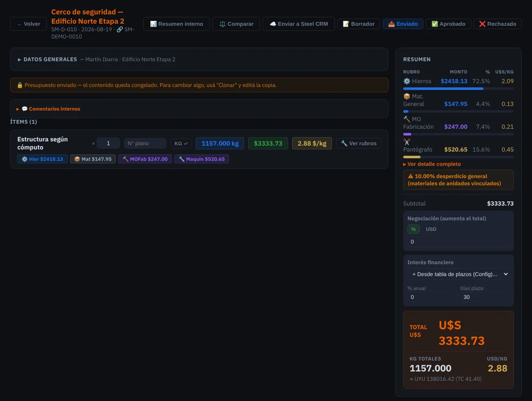The width and height of the screenshot is (532, 401).
Task: Click the SM-DEMO-0010 link icon
Action: tap(119, 30)
